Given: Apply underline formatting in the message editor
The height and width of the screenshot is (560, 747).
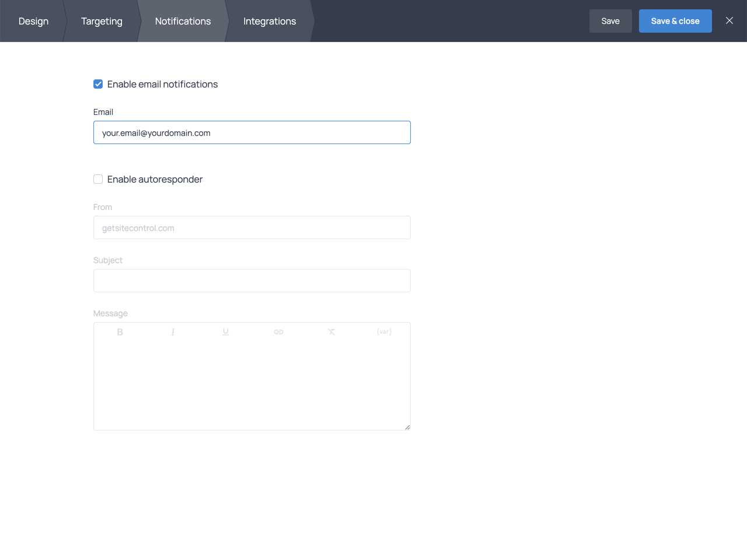Looking at the screenshot, I should [x=225, y=331].
